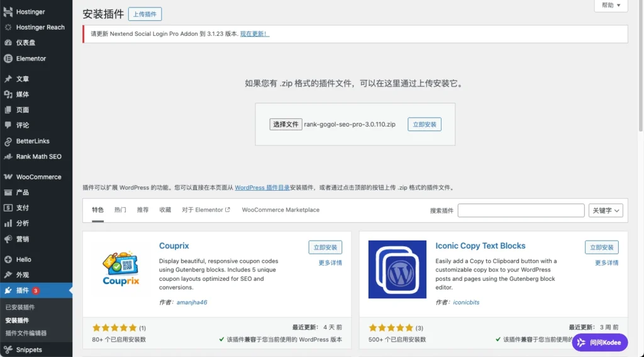Image resolution: width=644 pixels, height=357 pixels.
Task: Click the 插件 plugin plug icon
Action: tap(8, 290)
